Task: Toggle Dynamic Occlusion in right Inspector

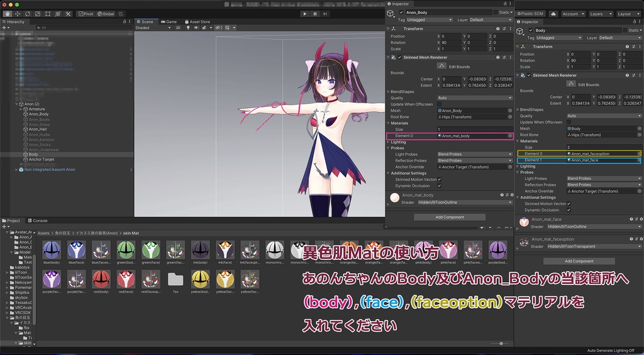Action: [569, 210]
